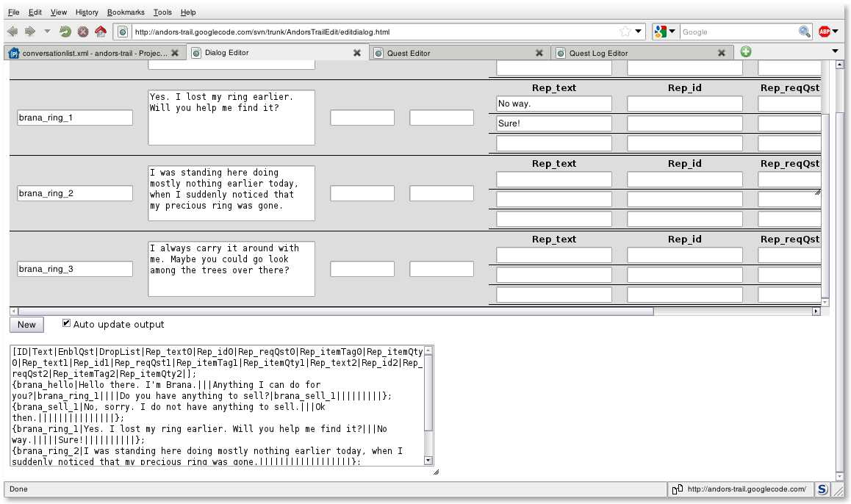Click the Adblock Plus ABP icon
The height and width of the screenshot is (504, 851).
pyautogui.click(x=825, y=32)
